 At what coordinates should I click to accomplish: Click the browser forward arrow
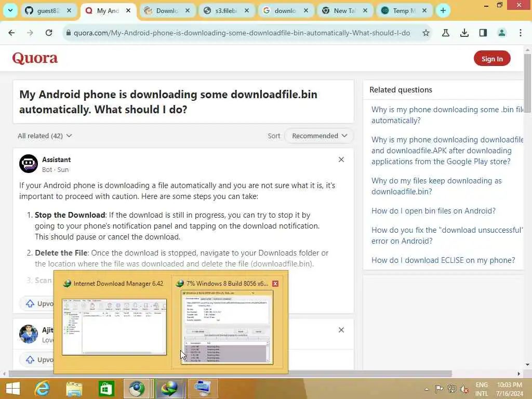tap(30, 33)
